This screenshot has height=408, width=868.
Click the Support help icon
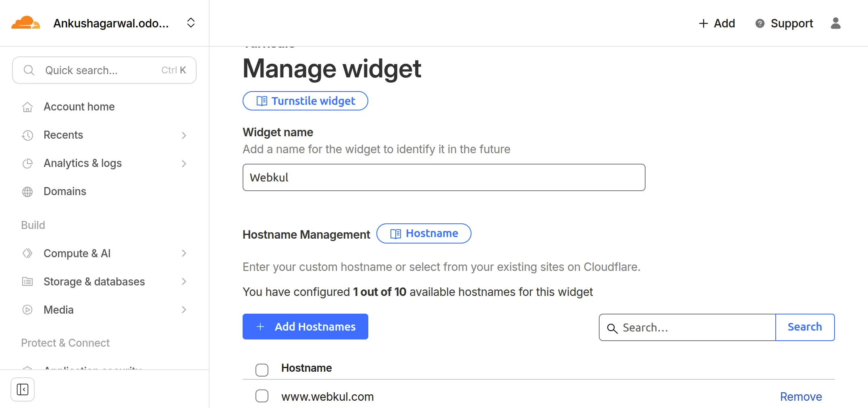(760, 23)
